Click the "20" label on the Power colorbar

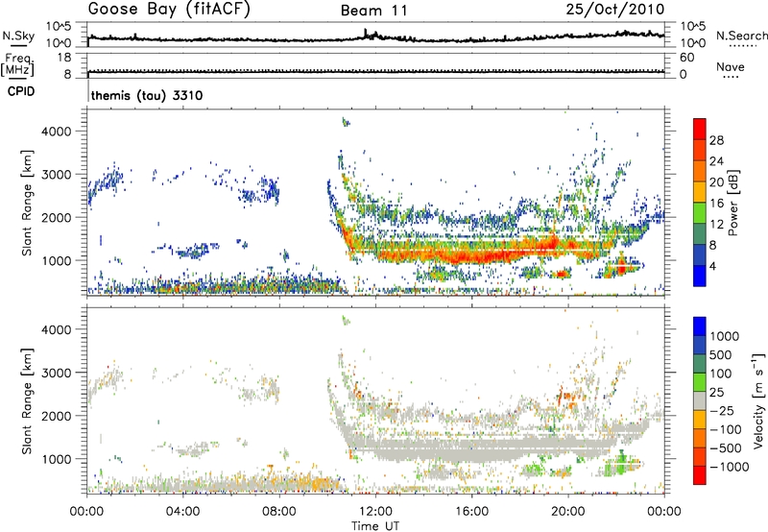point(716,182)
